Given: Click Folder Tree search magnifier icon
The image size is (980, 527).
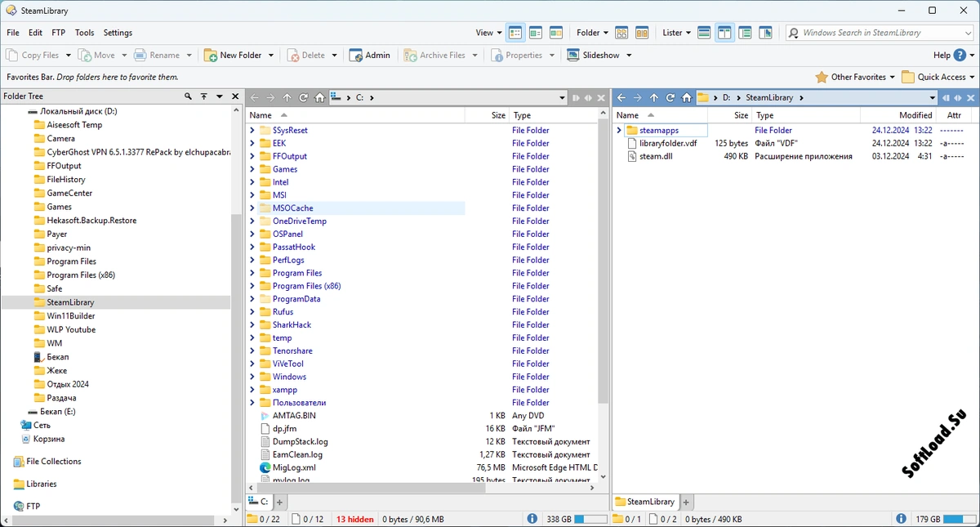Looking at the screenshot, I should (189, 96).
